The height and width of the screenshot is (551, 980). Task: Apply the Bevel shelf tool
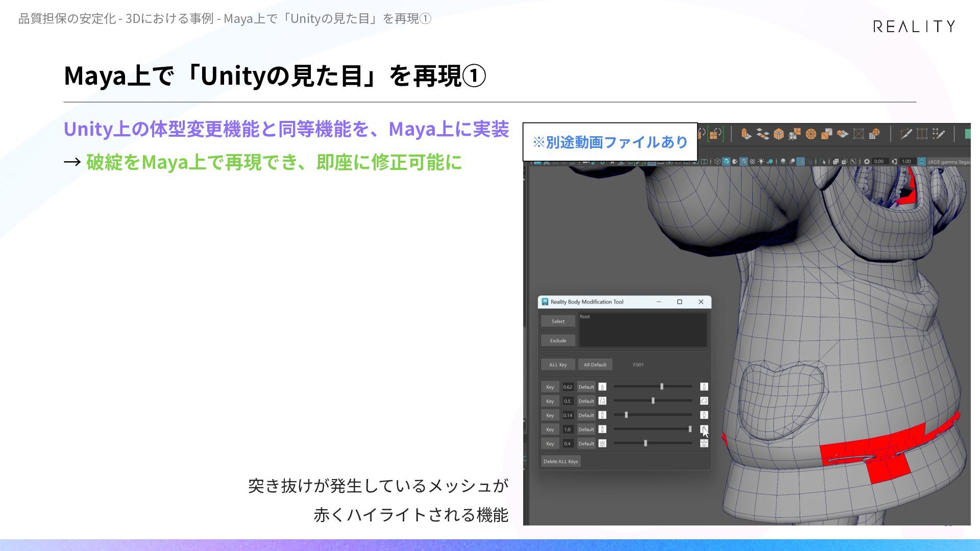pos(778,134)
